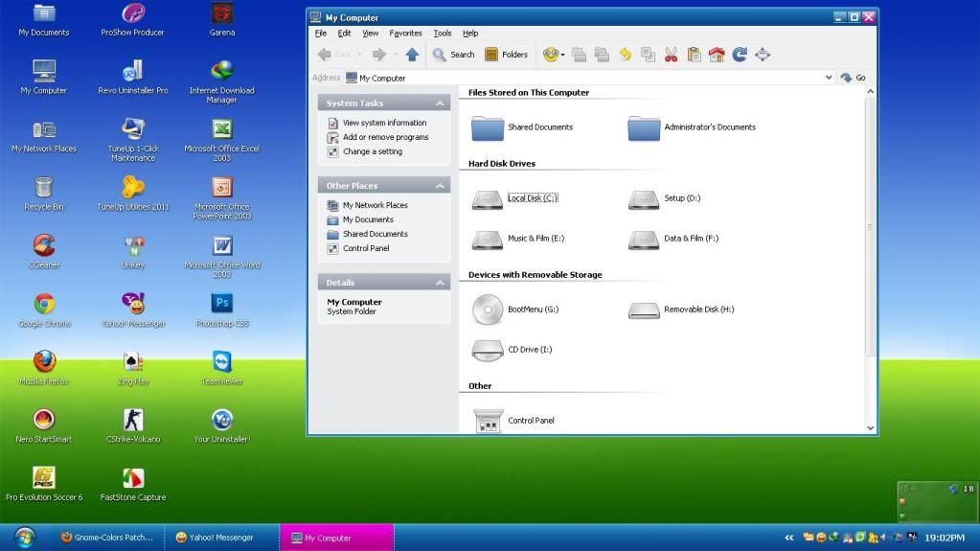Open BootMenu (G:) disc drive icon
This screenshot has width=980, height=551.
click(x=488, y=310)
